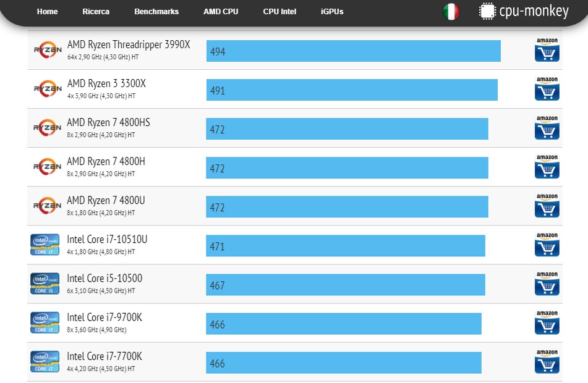Viewport: 588px width, 383px height.
Task: Click 472 bar of Ryzen 7 4800H
Action: (x=347, y=168)
